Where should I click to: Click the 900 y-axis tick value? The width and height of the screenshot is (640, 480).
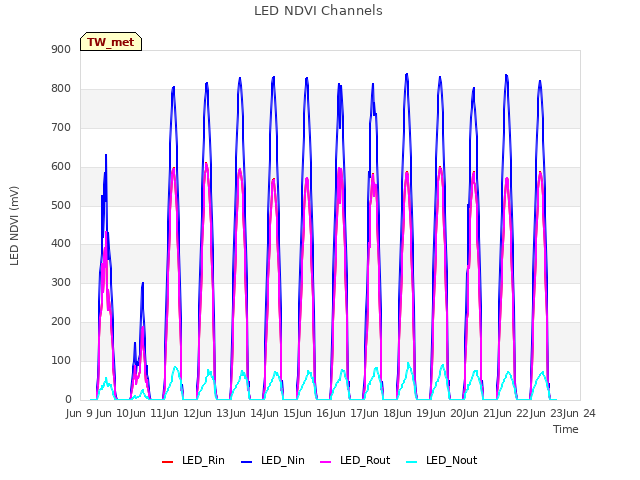pyautogui.click(x=61, y=50)
